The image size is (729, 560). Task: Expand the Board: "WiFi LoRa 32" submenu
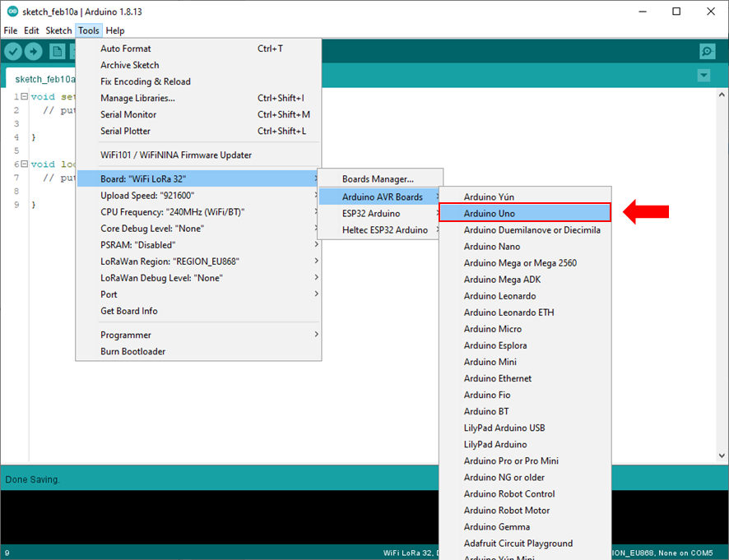pyautogui.click(x=198, y=179)
